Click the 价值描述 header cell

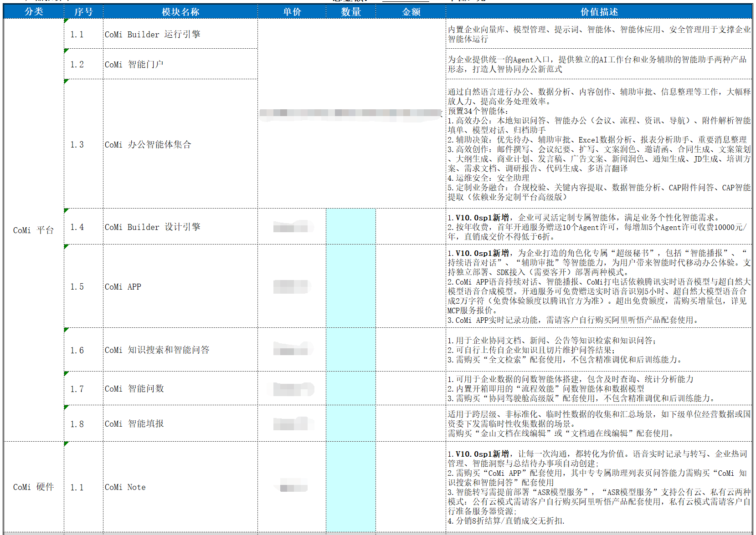(599, 12)
